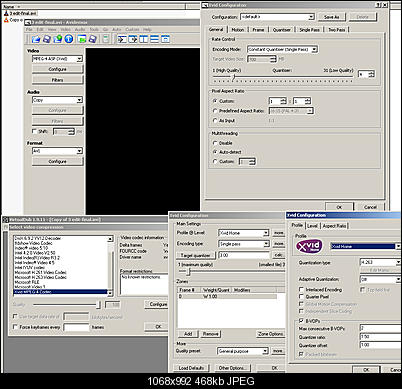Switch to the Motion tab
402x389 pixels.
click(238, 30)
